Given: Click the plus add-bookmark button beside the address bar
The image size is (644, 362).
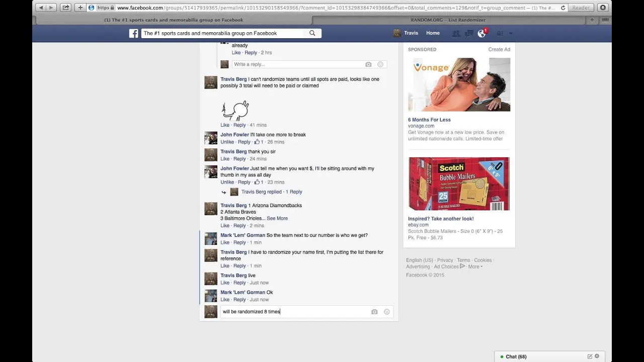Looking at the screenshot, I should click(x=80, y=8).
